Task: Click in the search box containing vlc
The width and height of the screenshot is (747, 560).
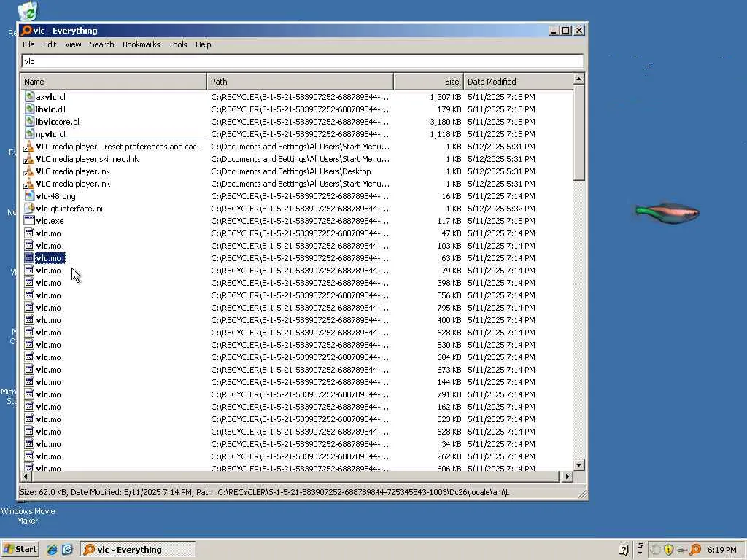Action: click(302, 61)
